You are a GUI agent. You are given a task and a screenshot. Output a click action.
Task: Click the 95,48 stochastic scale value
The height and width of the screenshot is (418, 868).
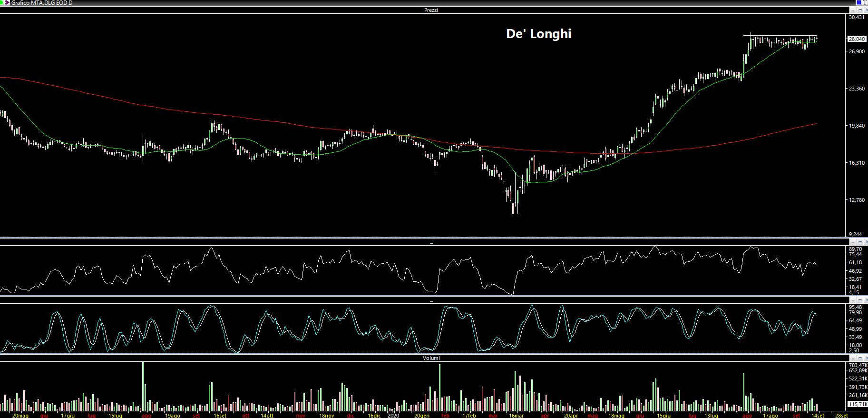point(855,307)
